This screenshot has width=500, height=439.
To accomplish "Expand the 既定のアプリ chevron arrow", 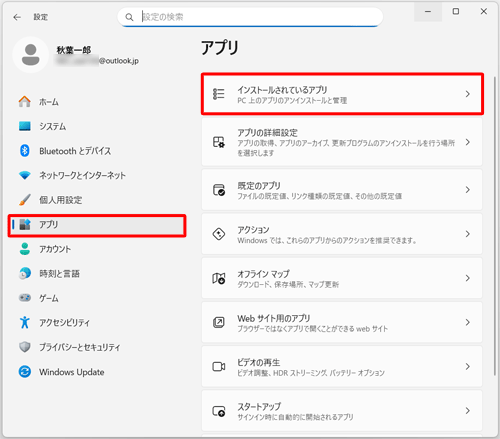I will coord(468,190).
